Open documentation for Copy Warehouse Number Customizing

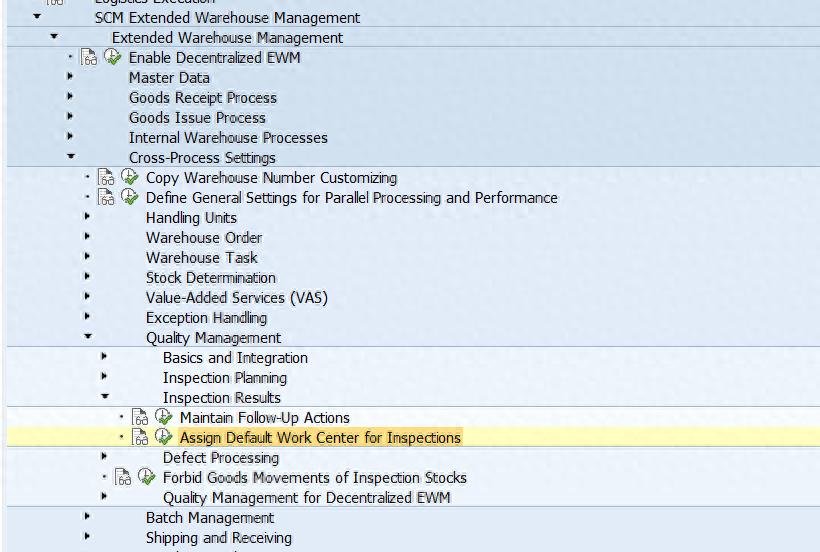click(107, 178)
